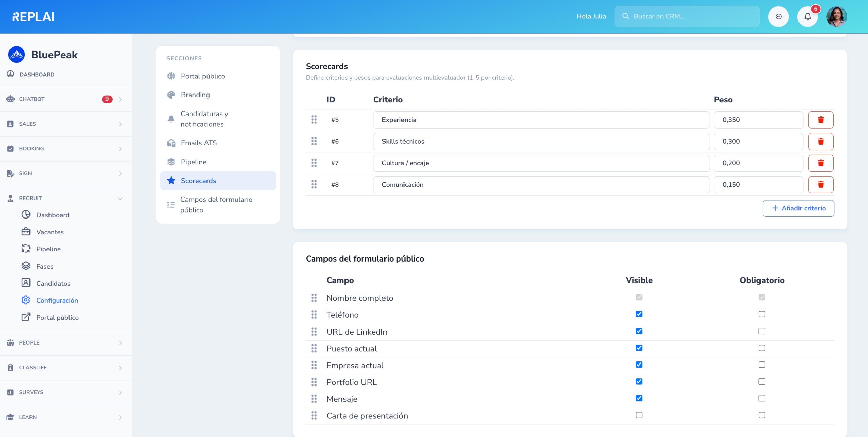This screenshot has height=437, width=868.
Task: Click drag handle of Puesto actual field
Action: tap(314, 349)
